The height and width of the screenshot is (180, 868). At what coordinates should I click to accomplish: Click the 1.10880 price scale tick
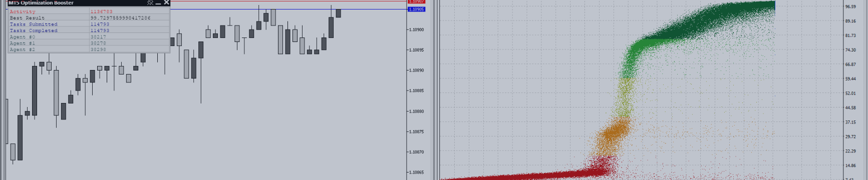[417, 111]
